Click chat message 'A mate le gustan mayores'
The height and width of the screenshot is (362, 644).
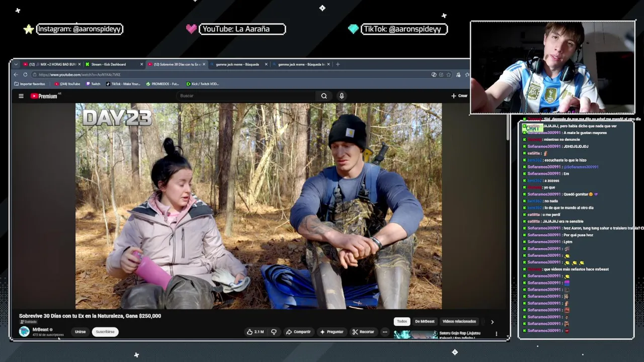pyautogui.click(x=585, y=133)
